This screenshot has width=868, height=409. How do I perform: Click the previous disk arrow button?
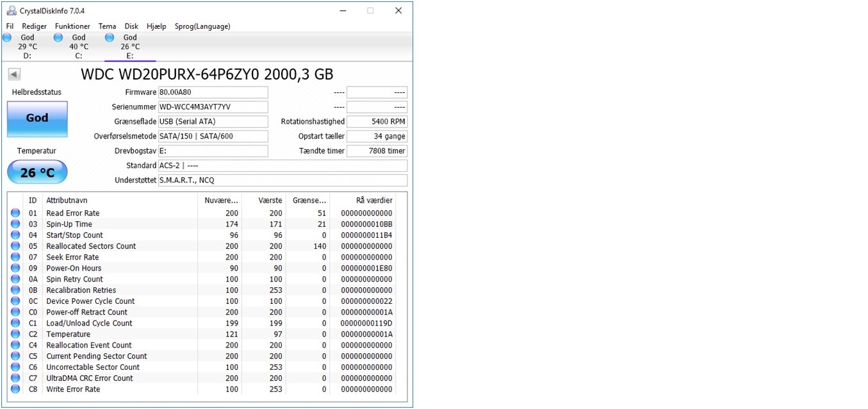(x=14, y=74)
